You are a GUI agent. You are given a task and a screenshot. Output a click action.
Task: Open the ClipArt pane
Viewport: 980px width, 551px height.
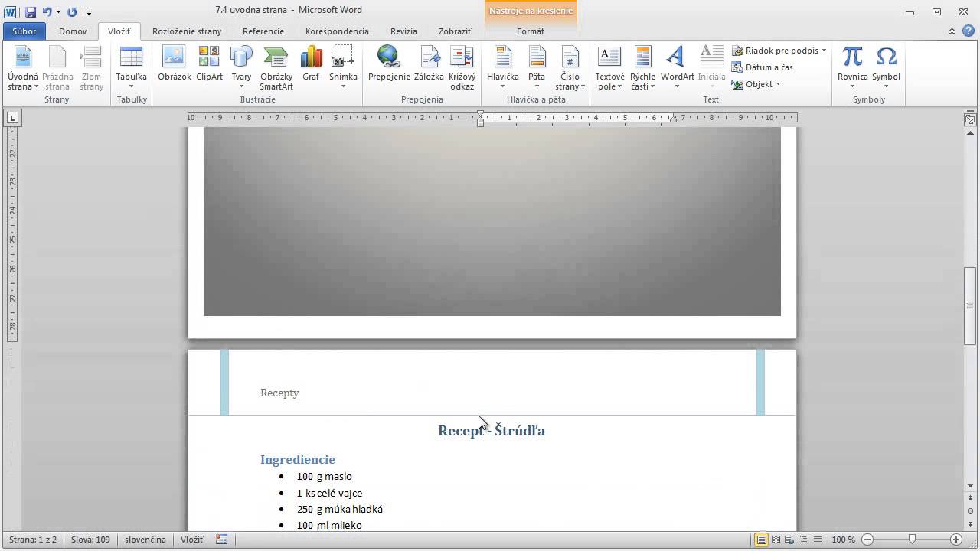click(x=209, y=64)
